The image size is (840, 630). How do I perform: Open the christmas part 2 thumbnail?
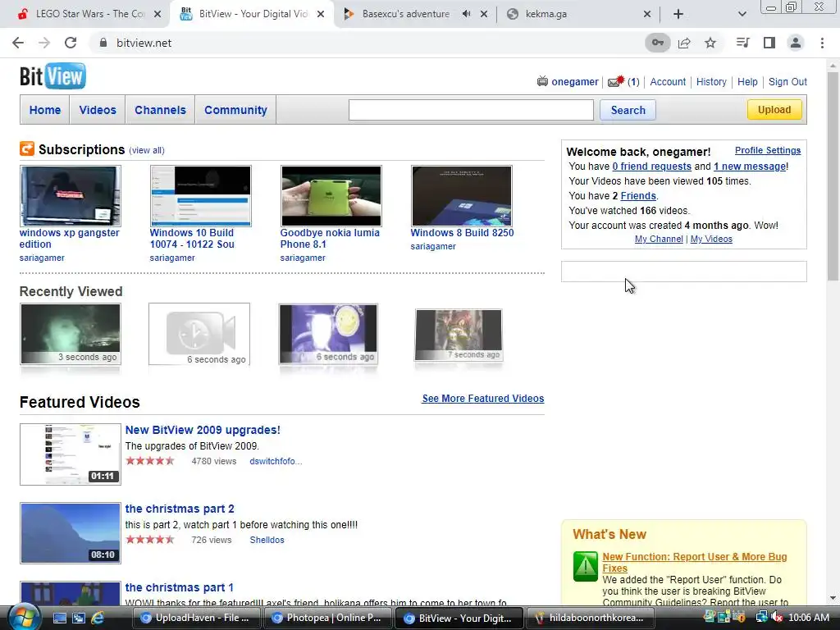tap(71, 533)
